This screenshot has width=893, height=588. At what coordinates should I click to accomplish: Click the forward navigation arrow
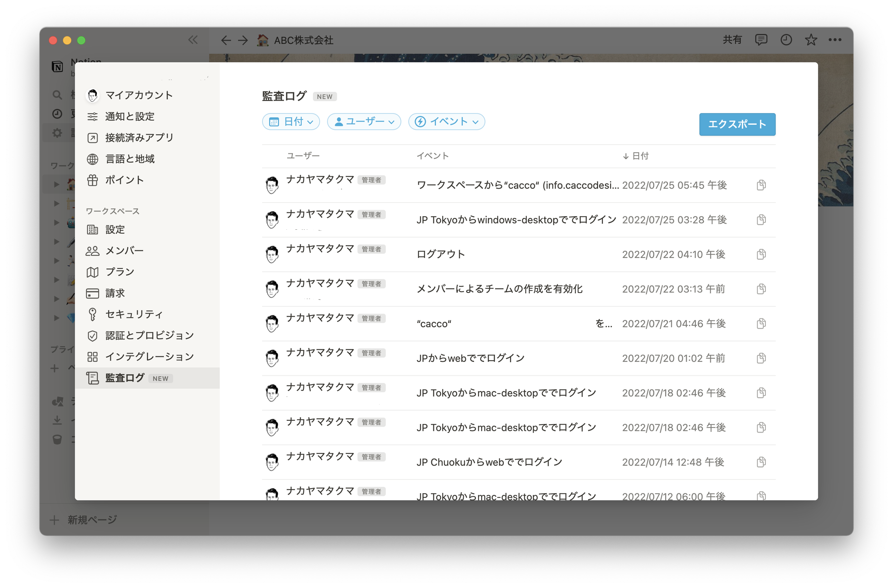click(243, 40)
